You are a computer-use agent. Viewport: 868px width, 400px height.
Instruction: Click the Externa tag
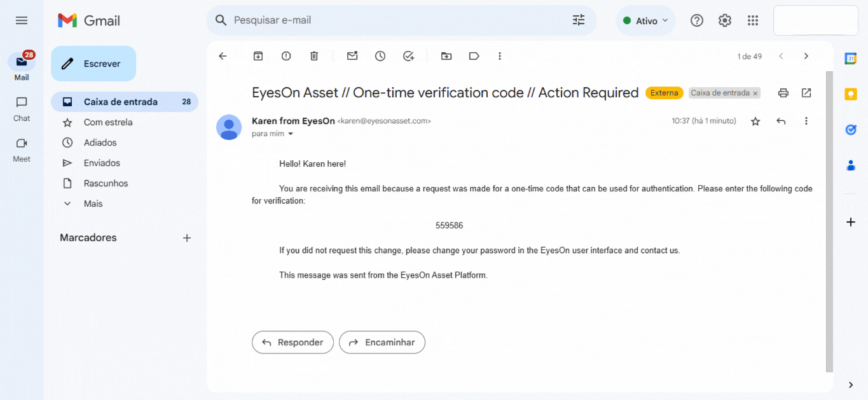[x=665, y=93]
